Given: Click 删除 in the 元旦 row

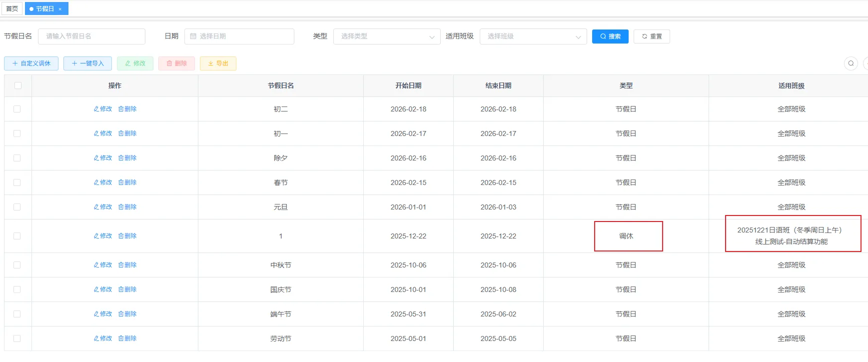Looking at the screenshot, I should (x=127, y=207).
